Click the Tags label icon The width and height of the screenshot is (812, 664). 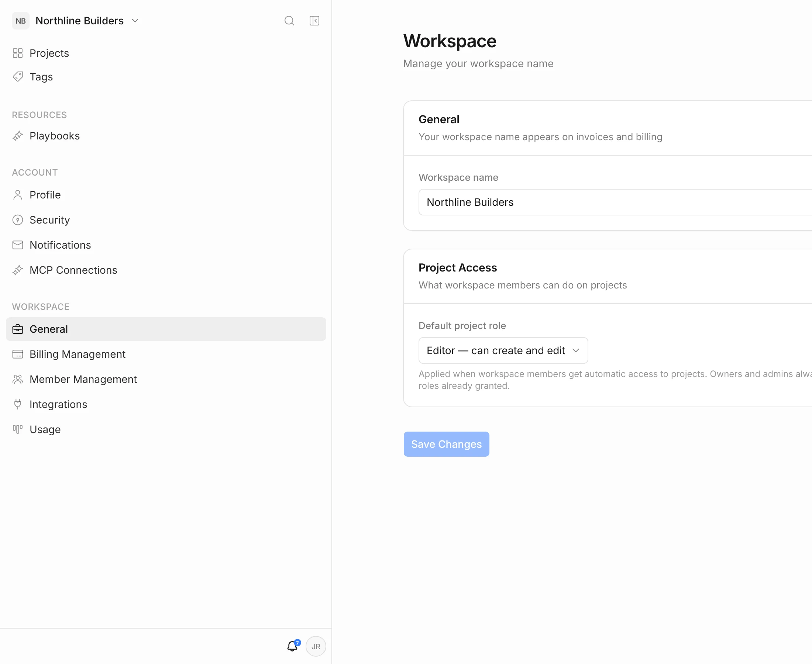point(18,77)
